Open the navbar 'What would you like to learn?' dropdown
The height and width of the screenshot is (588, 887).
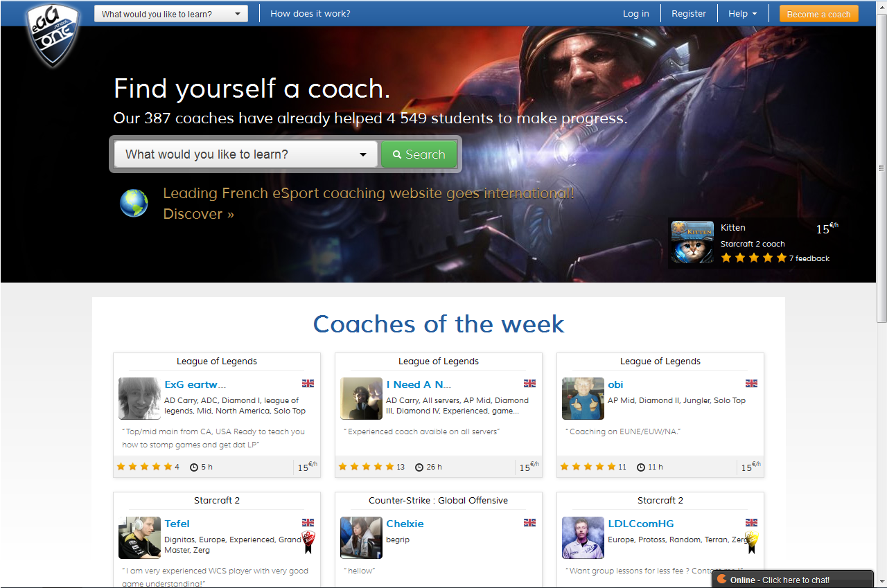170,14
